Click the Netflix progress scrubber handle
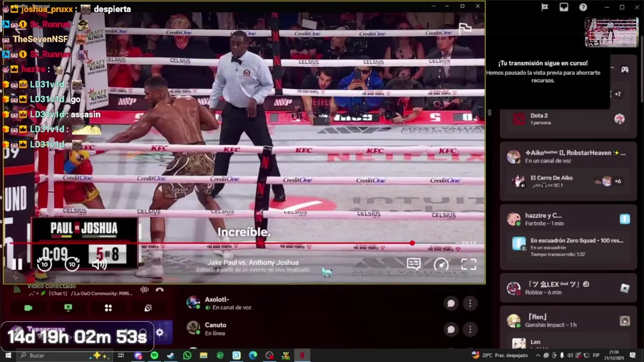 [412, 243]
